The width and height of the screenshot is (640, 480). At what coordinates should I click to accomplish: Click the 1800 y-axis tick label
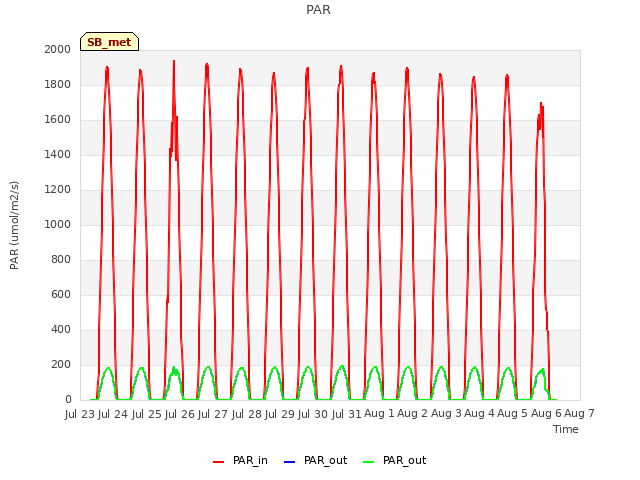[x=58, y=84]
